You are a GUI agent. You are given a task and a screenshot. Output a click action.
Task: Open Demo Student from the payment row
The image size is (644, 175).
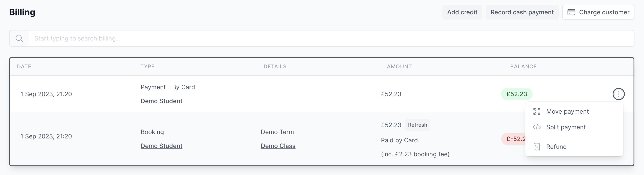click(x=161, y=101)
